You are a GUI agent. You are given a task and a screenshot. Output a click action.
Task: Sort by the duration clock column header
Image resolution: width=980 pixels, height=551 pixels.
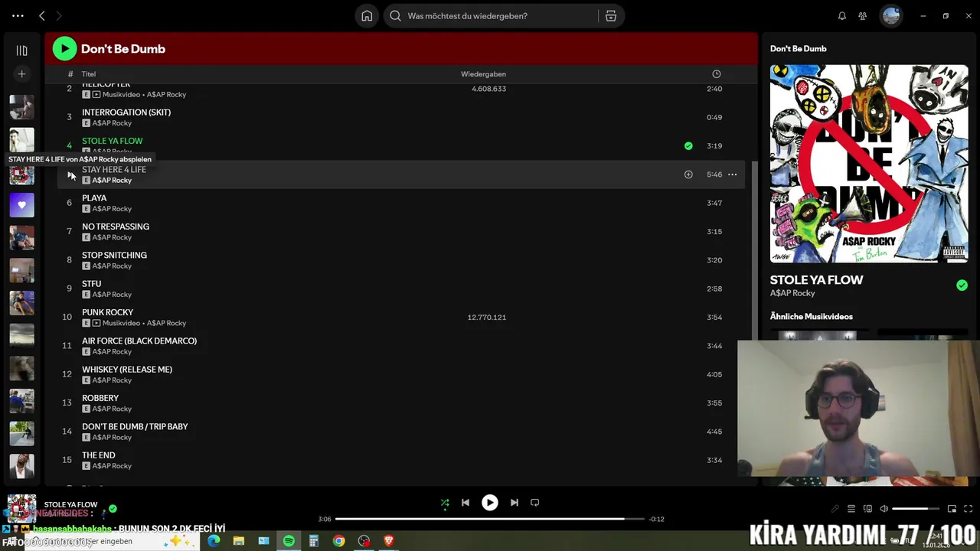[x=717, y=74]
